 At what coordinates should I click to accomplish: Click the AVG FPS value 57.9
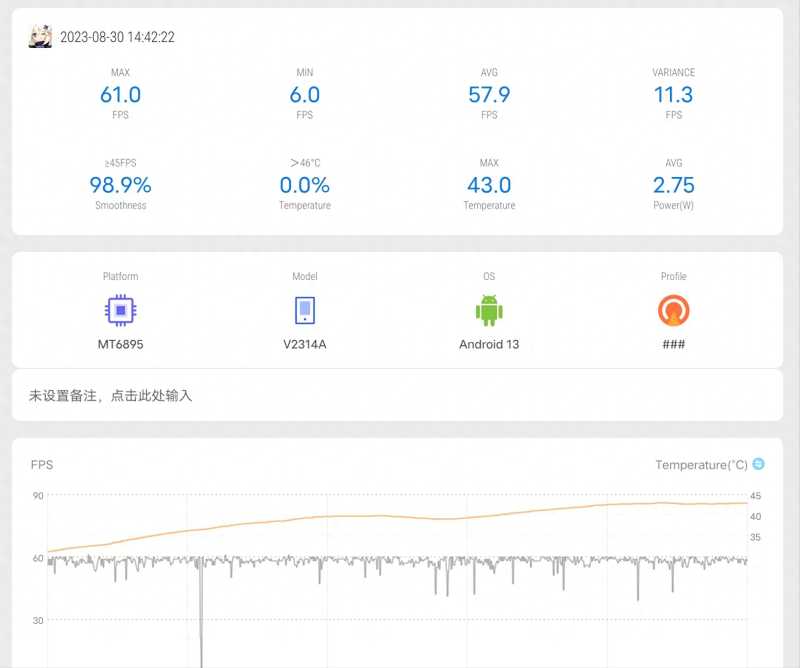coord(489,95)
